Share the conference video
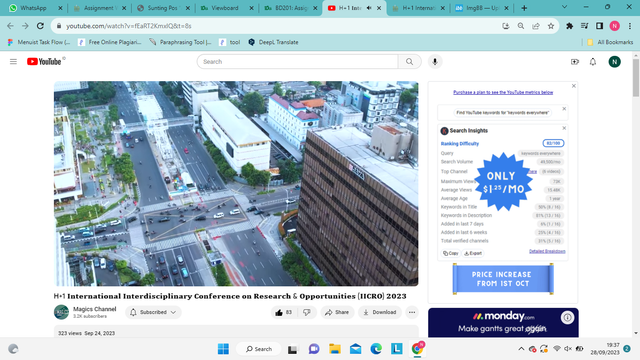The width and height of the screenshot is (640, 360). click(x=337, y=312)
